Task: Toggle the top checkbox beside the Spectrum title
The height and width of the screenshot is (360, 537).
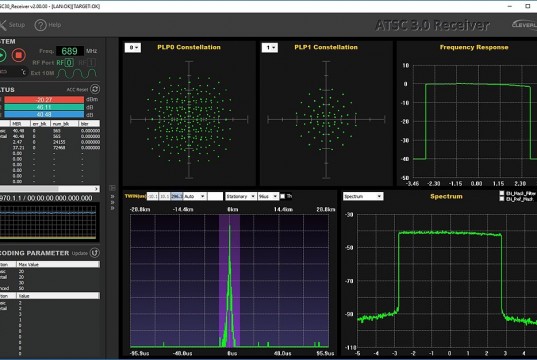Action: (502, 193)
